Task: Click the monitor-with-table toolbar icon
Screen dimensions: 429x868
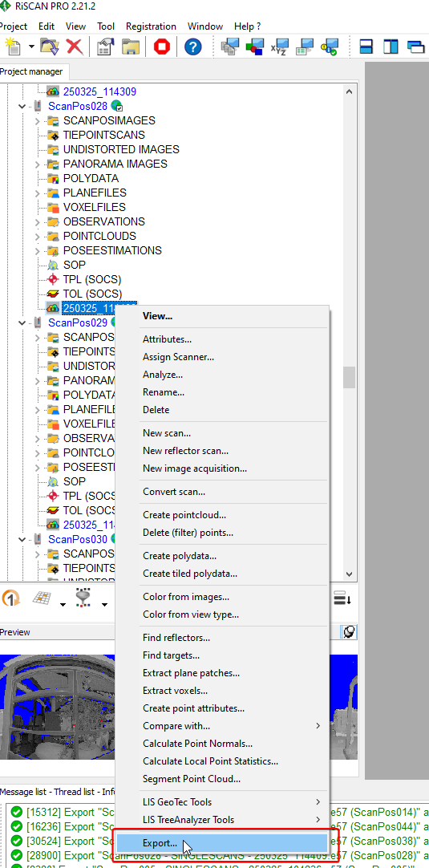Action: (x=305, y=47)
